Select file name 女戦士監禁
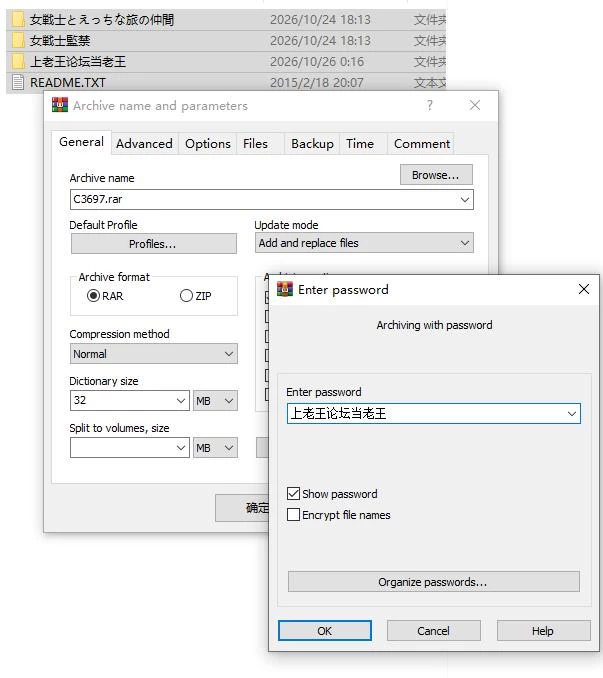The height and width of the screenshot is (678, 603). [60, 41]
